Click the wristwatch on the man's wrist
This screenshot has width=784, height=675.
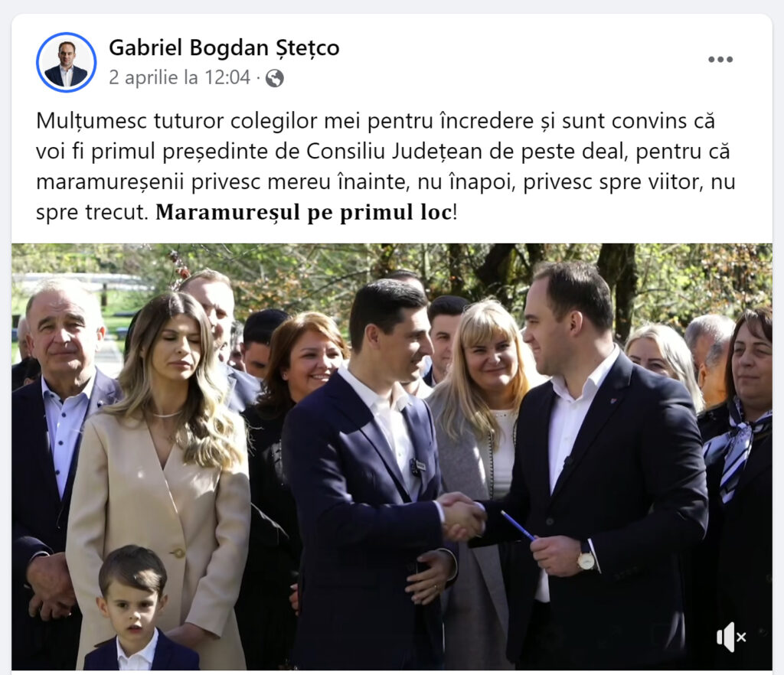tap(586, 557)
